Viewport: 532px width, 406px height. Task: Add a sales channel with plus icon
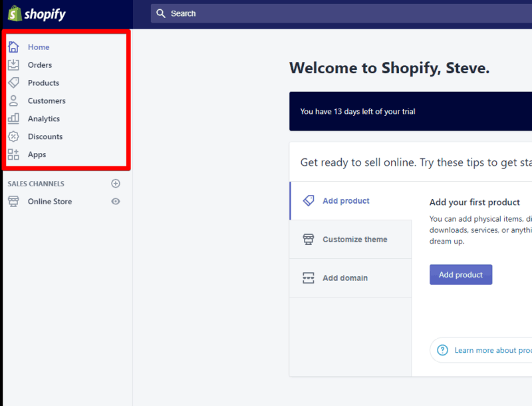click(x=116, y=184)
